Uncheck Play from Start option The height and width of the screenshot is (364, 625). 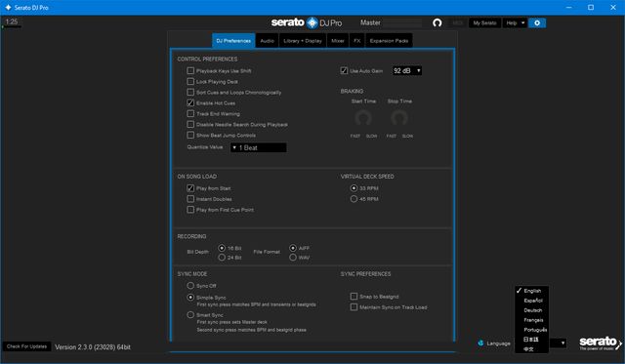(190, 188)
